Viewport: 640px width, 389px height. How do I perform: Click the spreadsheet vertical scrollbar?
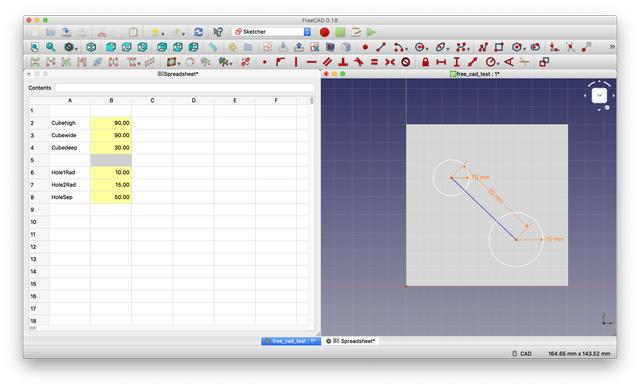[311, 100]
